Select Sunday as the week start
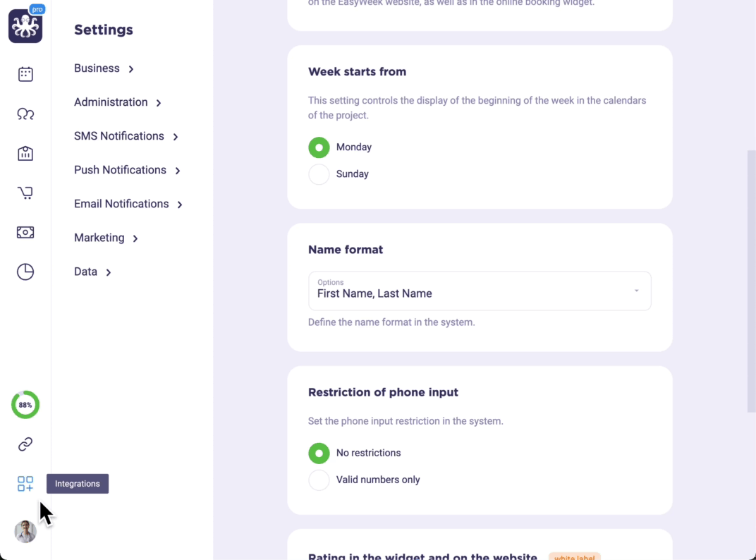 point(319,174)
